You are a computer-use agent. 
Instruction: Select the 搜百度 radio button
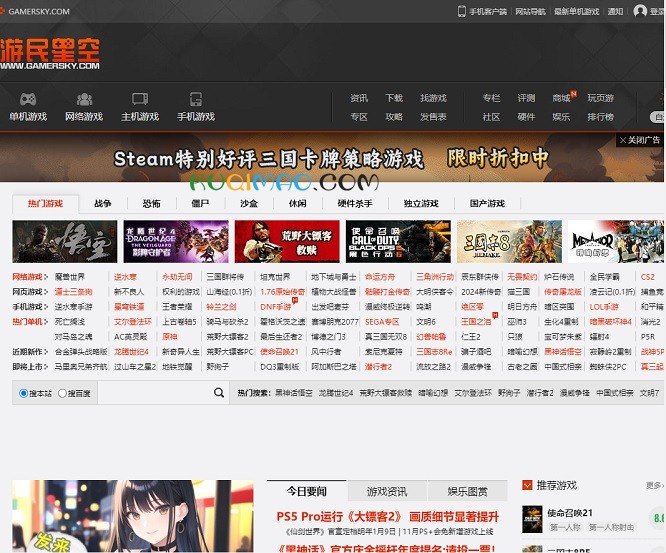point(62,393)
